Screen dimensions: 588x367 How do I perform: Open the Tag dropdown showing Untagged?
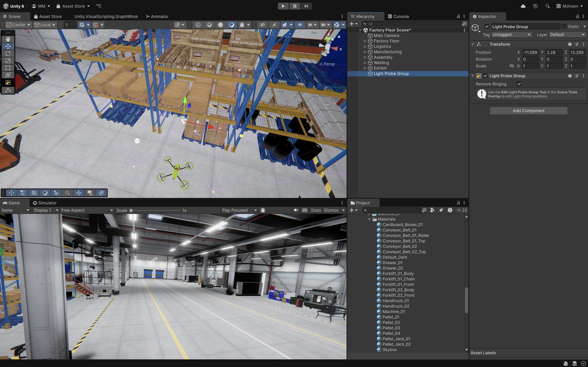point(511,35)
